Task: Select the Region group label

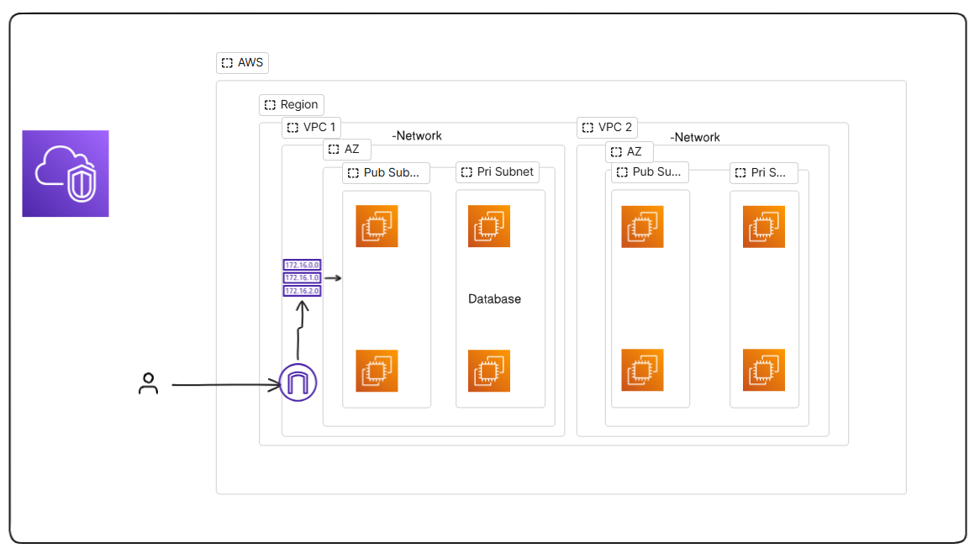Action: click(x=292, y=104)
